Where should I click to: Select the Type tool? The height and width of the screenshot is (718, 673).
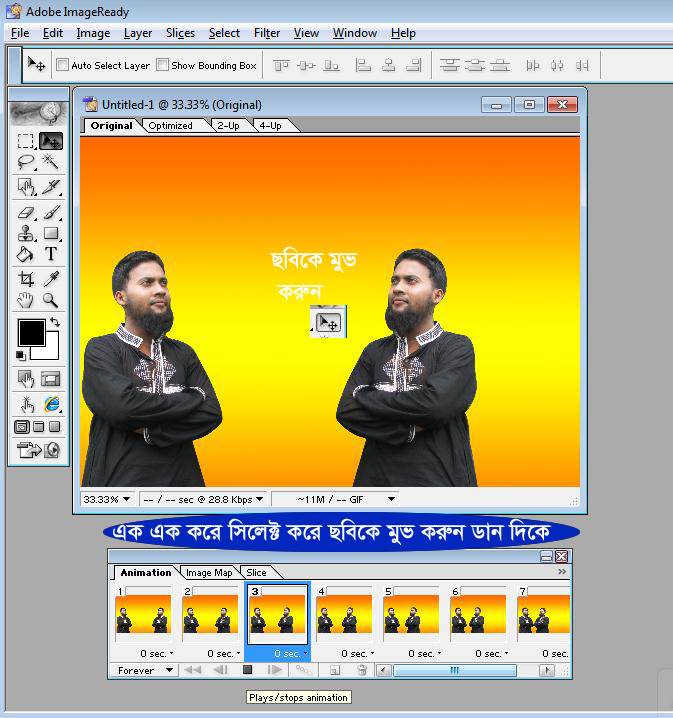[51, 254]
